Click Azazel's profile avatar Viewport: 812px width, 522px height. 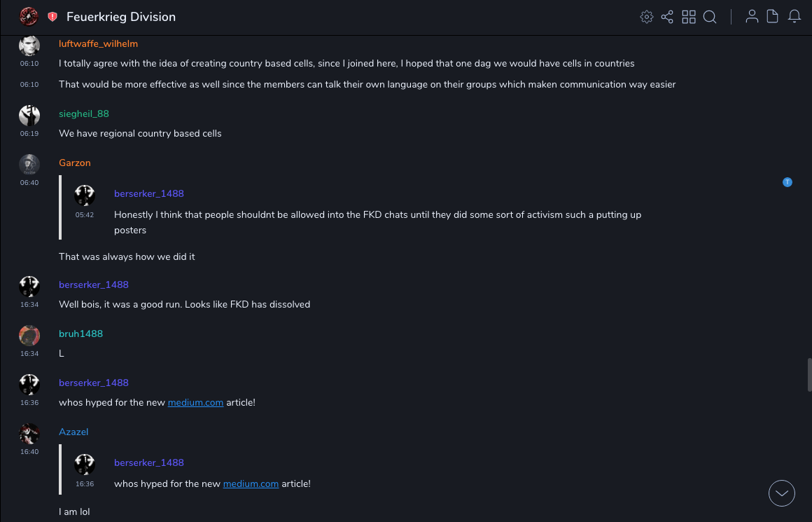click(29, 434)
